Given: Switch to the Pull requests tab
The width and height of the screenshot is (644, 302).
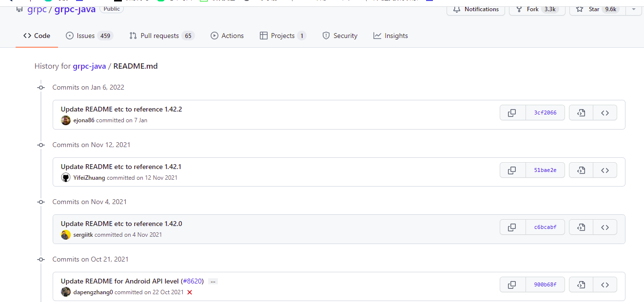Looking at the screenshot, I should [x=162, y=36].
